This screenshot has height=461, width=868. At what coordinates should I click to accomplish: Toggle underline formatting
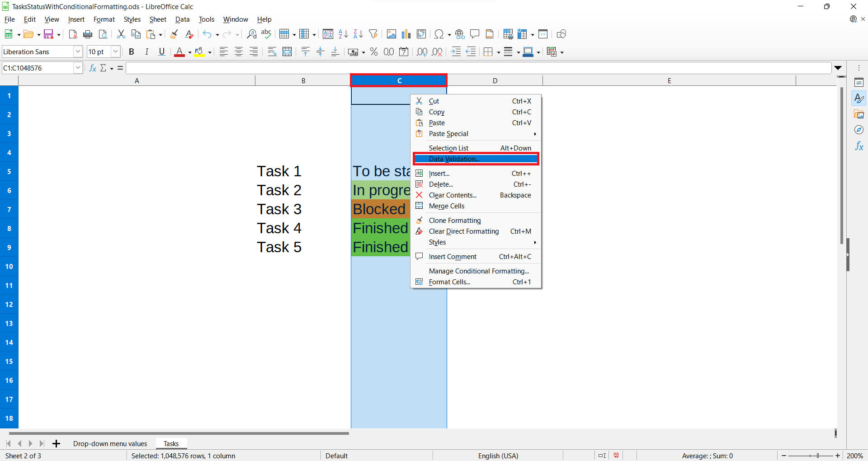162,52
